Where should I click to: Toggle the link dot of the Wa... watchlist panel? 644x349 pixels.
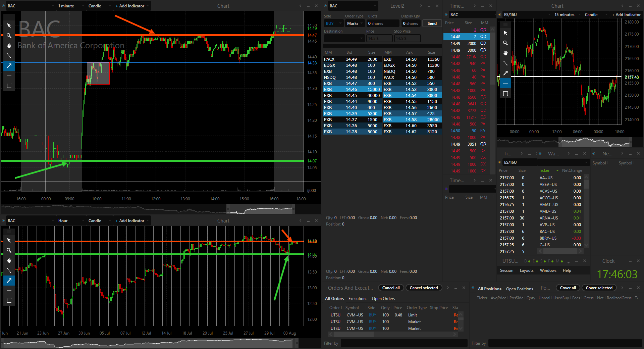pyautogui.click(x=540, y=153)
